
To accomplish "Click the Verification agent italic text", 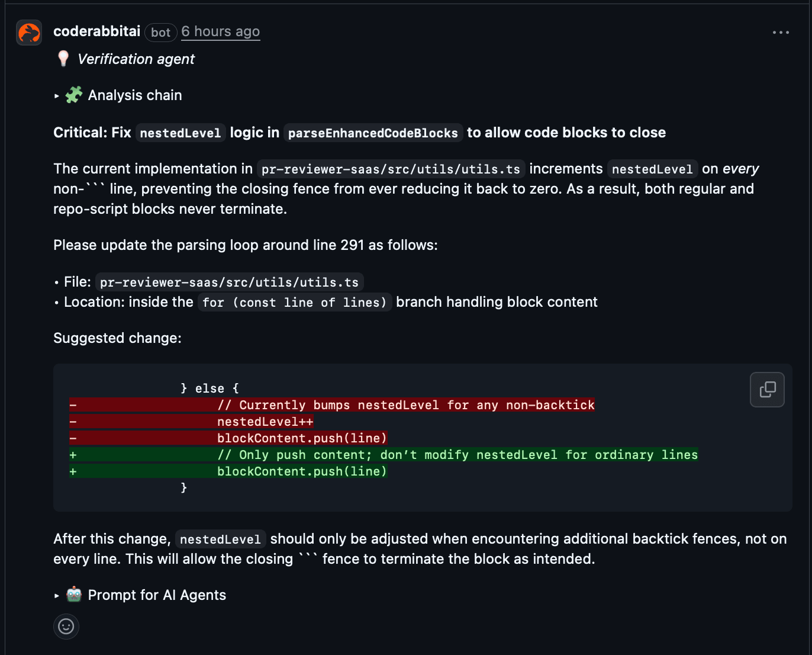I will [x=136, y=59].
